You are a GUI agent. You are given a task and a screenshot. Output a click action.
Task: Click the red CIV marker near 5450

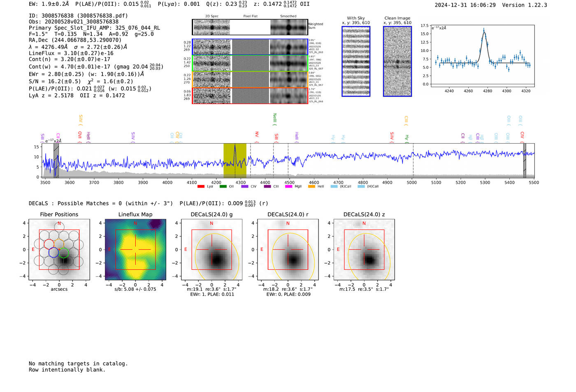coord(522,137)
